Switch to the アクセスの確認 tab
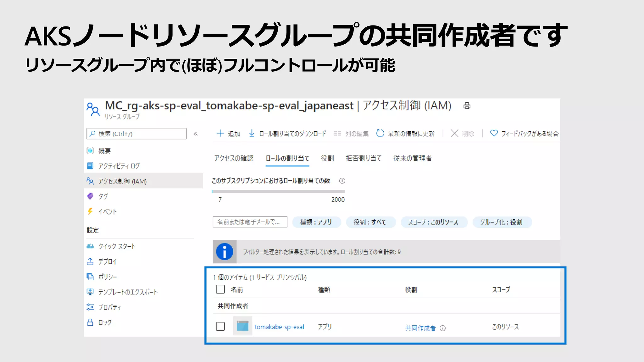The height and width of the screenshot is (362, 644). coord(234,158)
